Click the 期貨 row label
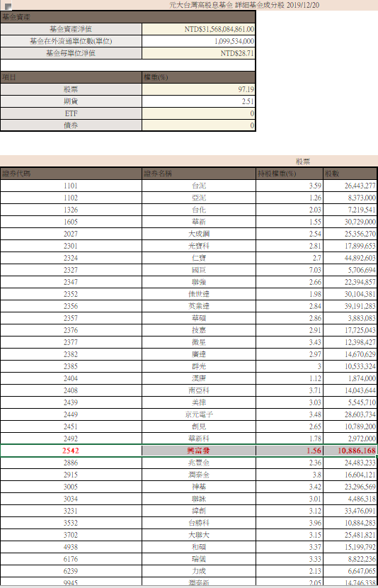Viewport: 378px width, 588px height. coord(71,101)
